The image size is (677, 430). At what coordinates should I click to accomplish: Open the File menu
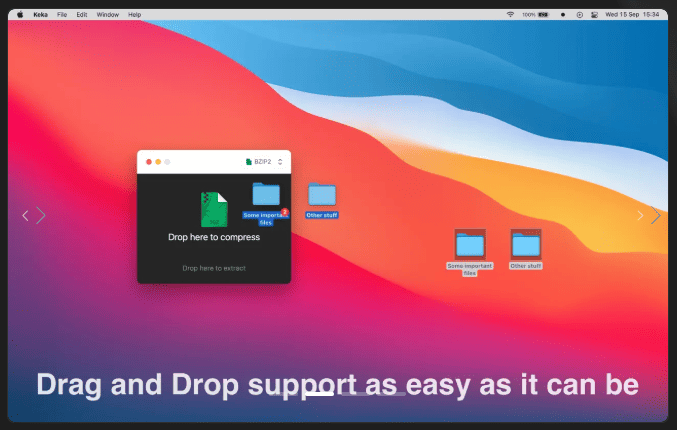click(x=62, y=15)
